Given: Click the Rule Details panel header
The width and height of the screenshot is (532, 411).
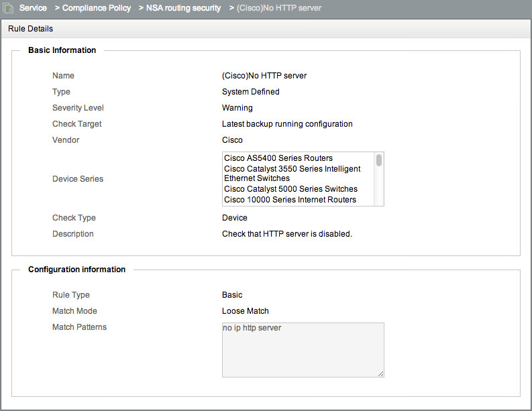Looking at the screenshot, I should tap(266, 28).
